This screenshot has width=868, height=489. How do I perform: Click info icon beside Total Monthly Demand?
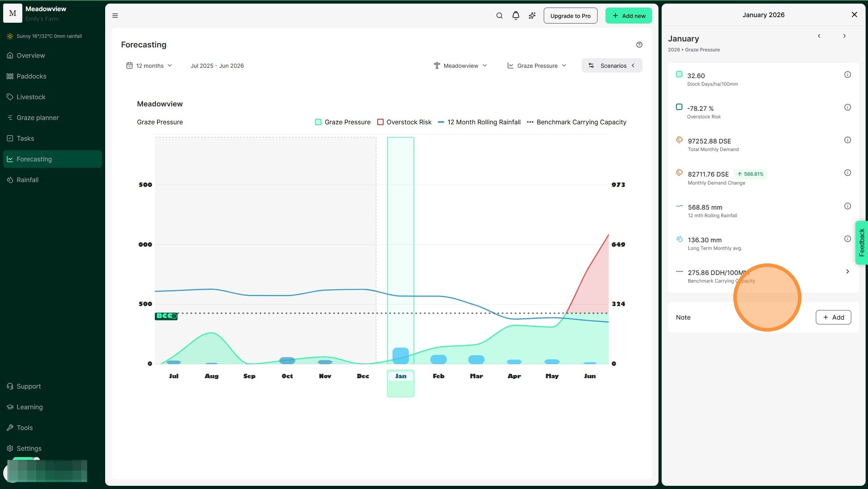pyautogui.click(x=847, y=140)
